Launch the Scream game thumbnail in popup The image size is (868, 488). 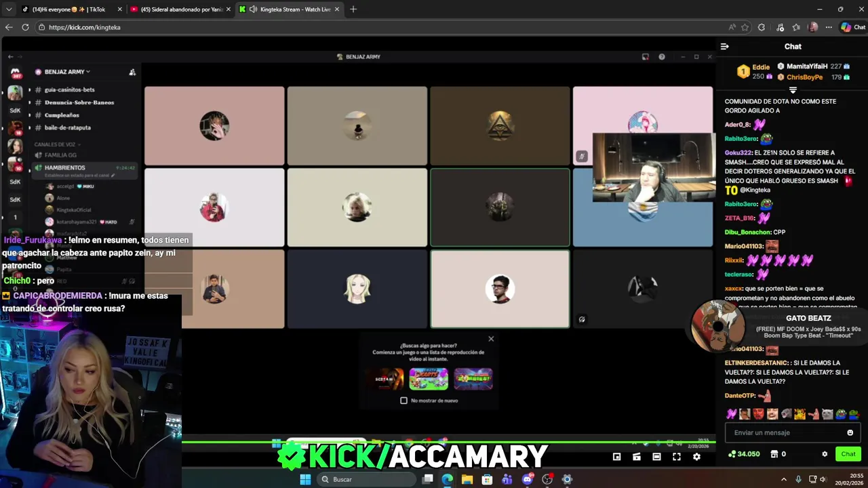[385, 379]
